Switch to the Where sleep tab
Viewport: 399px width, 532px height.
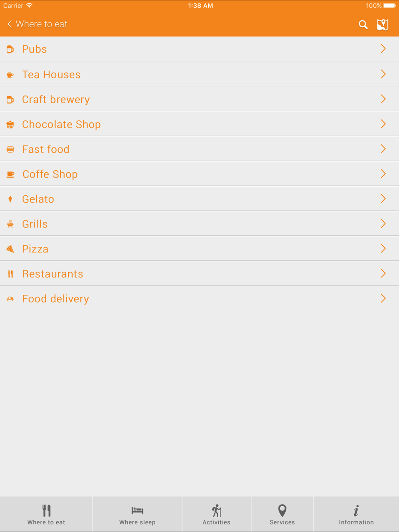point(137,514)
